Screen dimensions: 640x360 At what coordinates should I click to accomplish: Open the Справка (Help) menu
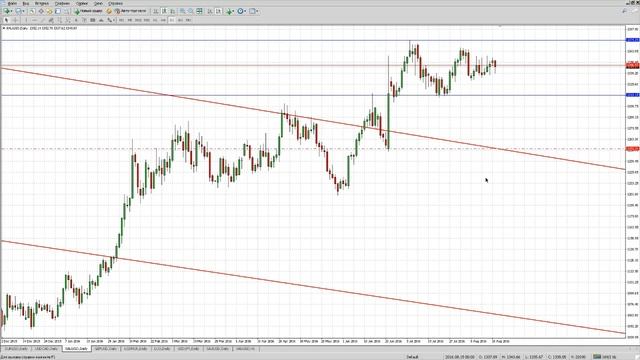tap(116, 3)
